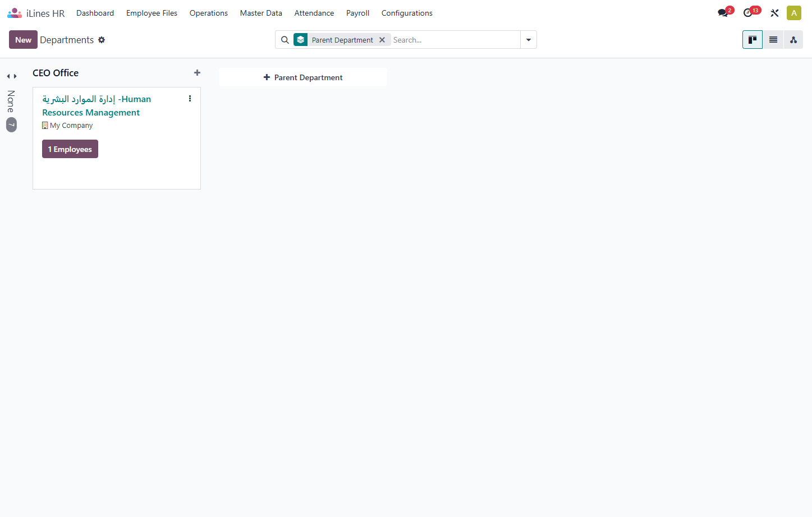This screenshot has width=812, height=517.
Task: Open the Human Resources Management card options menu
Action: [190, 99]
